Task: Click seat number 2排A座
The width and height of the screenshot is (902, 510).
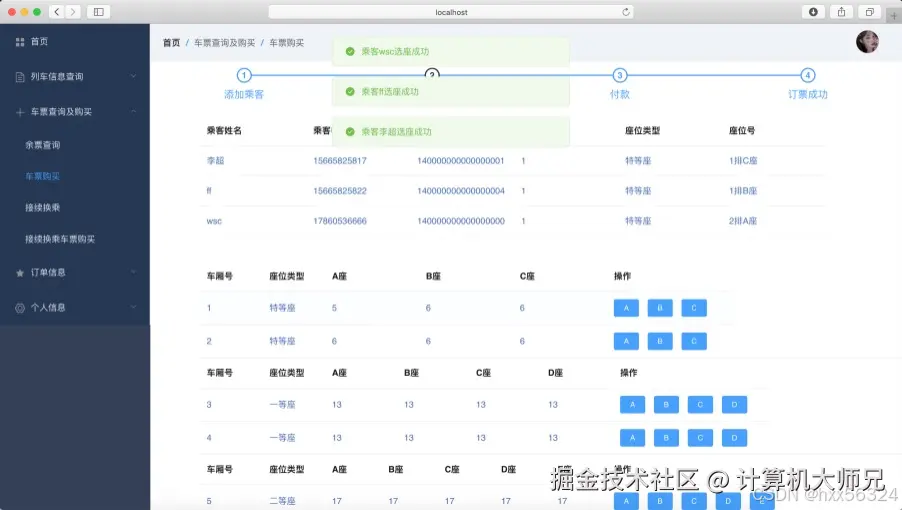Action: pyautogui.click(x=743, y=221)
